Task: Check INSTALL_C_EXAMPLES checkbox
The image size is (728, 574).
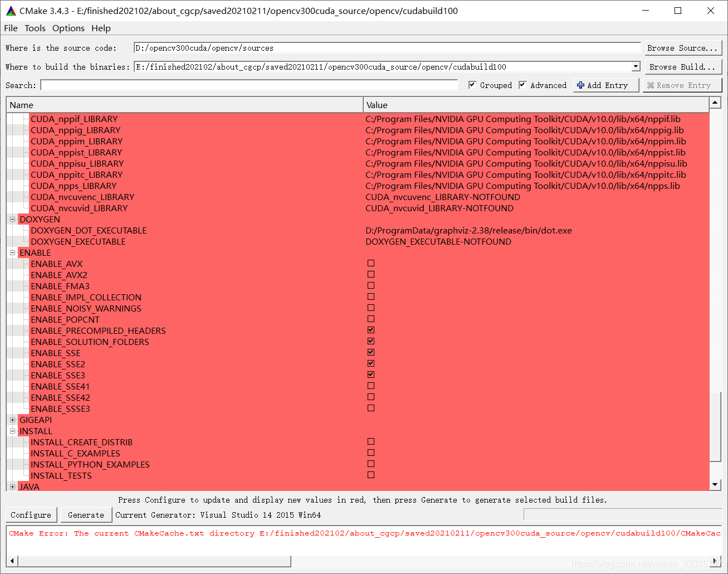Action: coord(371,453)
